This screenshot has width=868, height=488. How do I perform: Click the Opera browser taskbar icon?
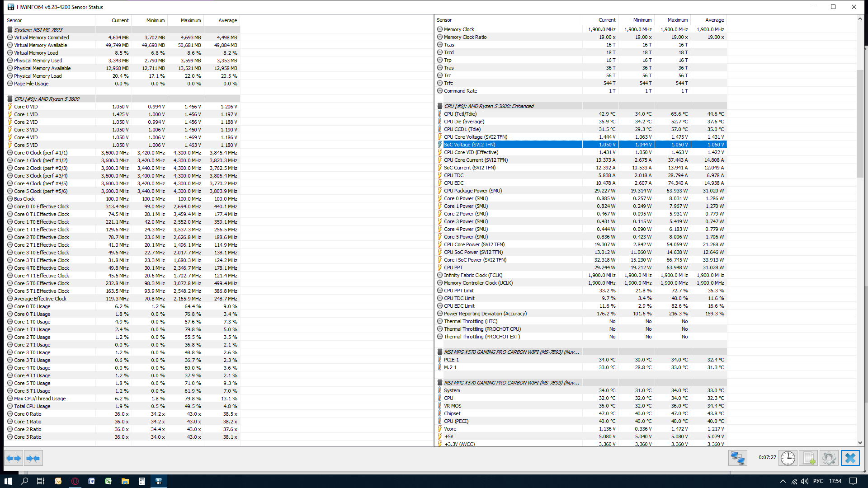click(x=75, y=481)
